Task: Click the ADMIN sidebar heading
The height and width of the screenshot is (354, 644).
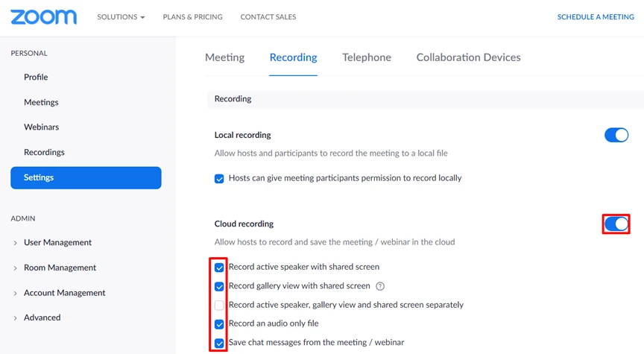Action: (x=23, y=218)
